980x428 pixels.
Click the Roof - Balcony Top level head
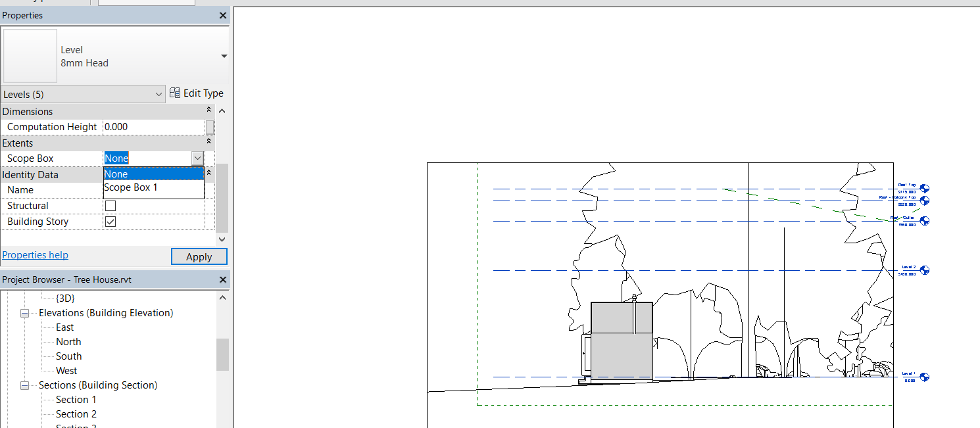click(x=925, y=201)
